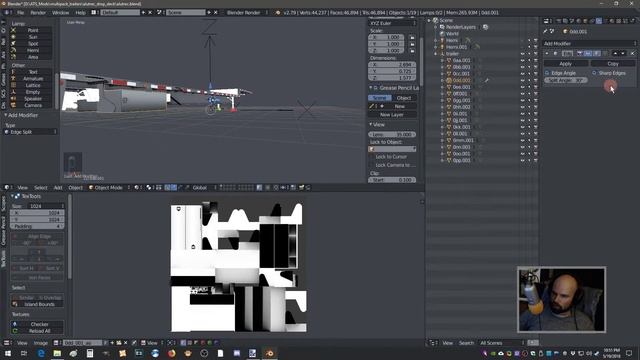640x360 pixels.
Task: Collapse the Add Modifier operator panel
Action: point(6,116)
